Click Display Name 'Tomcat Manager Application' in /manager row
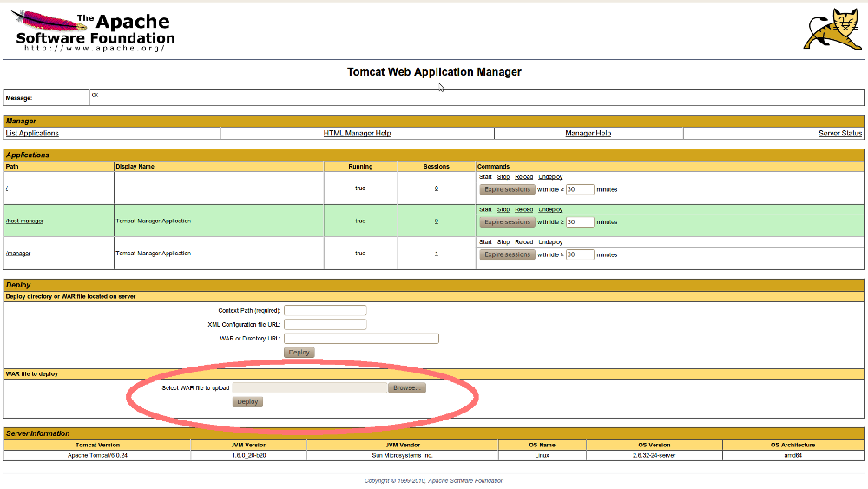The image size is (868, 489). 154,254
